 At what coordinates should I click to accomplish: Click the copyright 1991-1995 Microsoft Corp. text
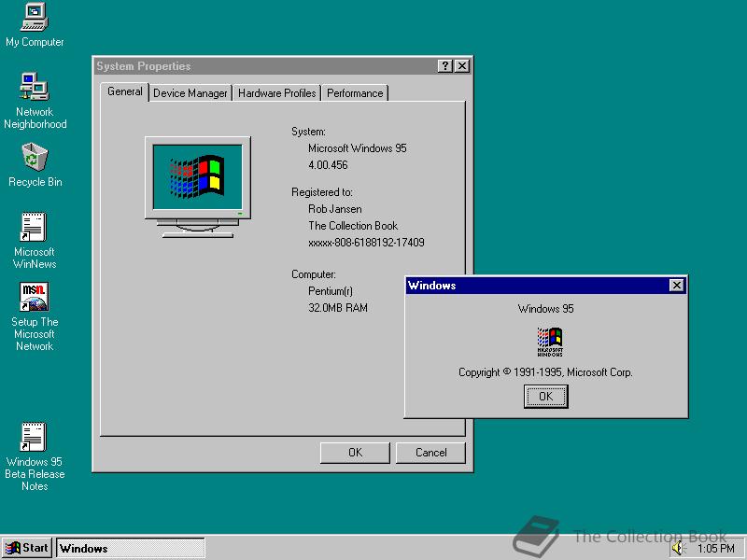[x=545, y=372]
